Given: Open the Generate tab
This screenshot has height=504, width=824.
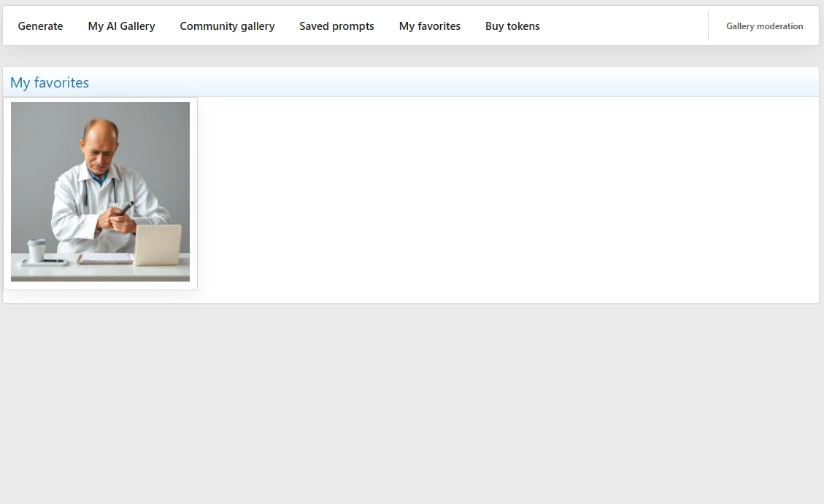Looking at the screenshot, I should click(x=40, y=26).
